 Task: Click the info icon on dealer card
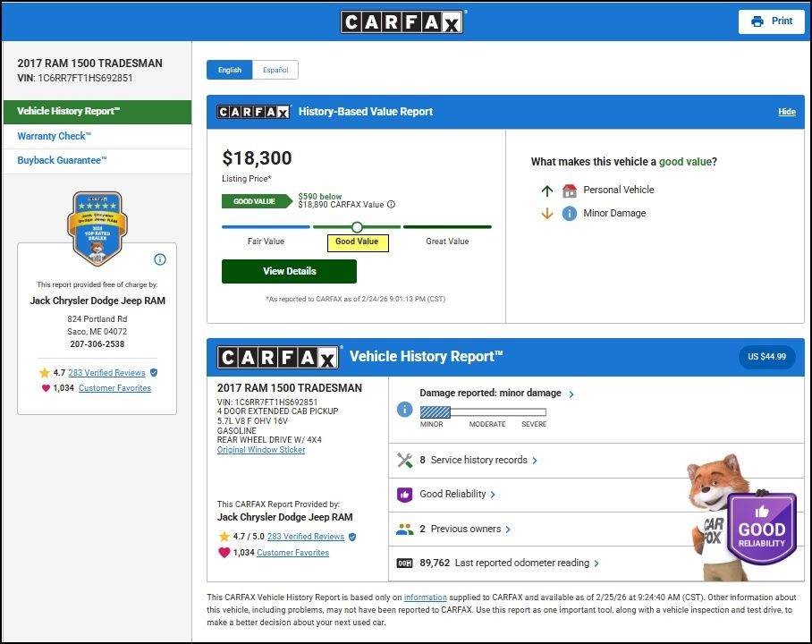[x=160, y=259]
